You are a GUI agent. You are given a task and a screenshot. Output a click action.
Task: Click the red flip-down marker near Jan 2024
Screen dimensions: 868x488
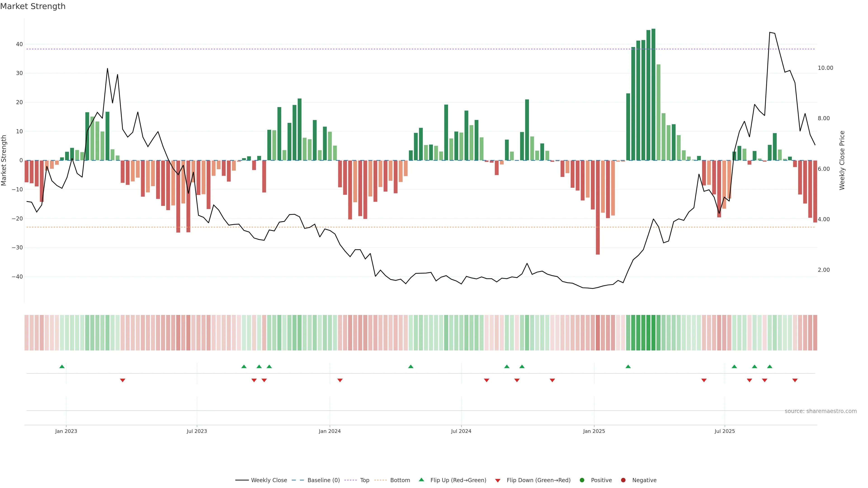[340, 380]
